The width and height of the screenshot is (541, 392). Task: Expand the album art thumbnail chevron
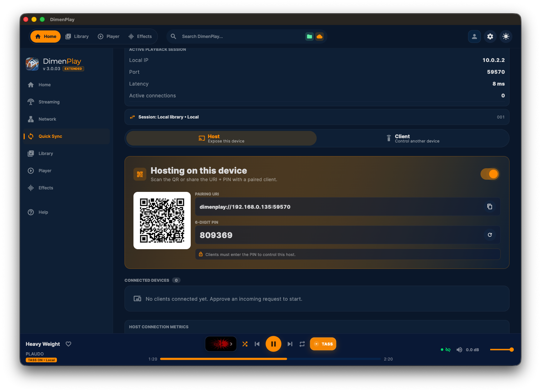[x=231, y=344]
